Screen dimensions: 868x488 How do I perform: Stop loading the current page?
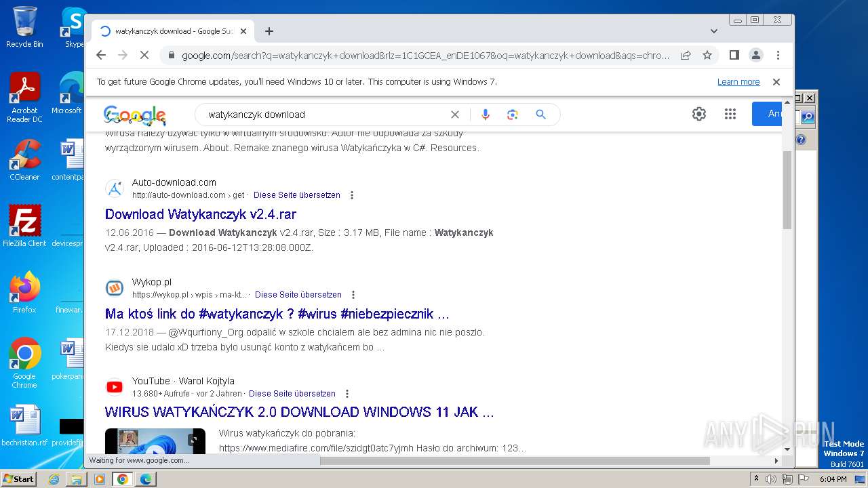(144, 55)
